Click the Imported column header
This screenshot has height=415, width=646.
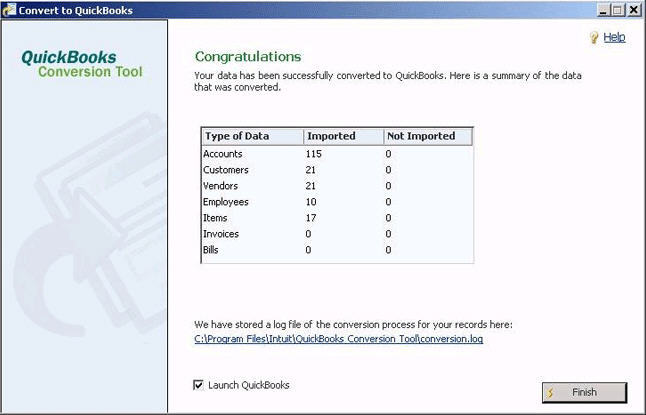coord(344,136)
